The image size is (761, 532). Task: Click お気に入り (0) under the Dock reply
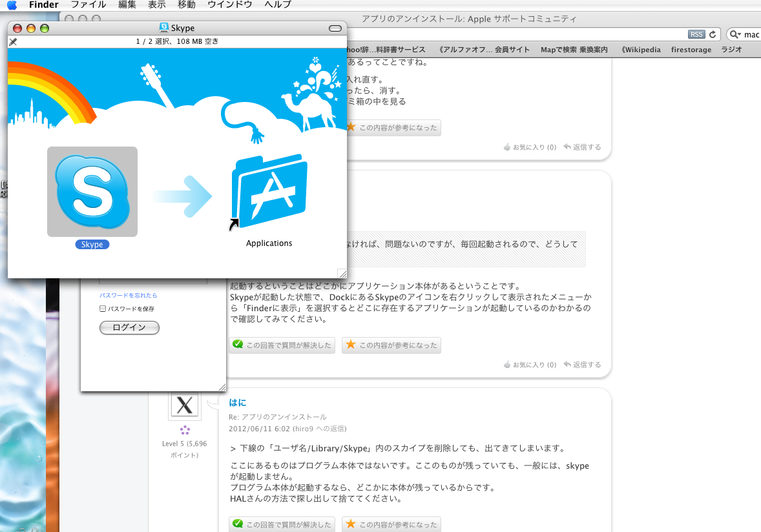click(x=530, y=365)
